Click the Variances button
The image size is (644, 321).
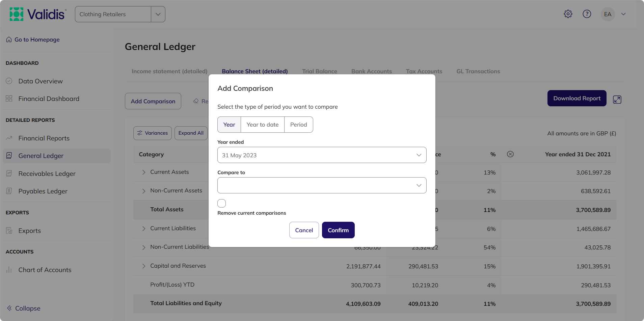coord(153,133)
